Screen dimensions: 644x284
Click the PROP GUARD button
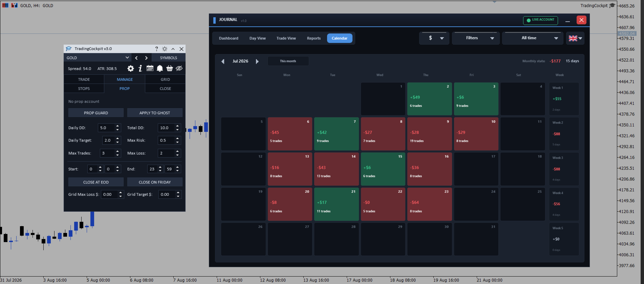(96, 113)
